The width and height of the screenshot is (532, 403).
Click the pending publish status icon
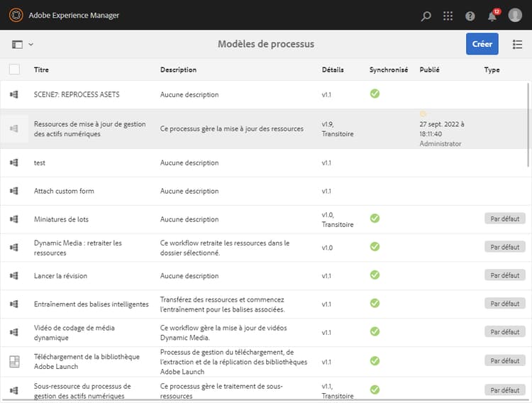pos(423,114)
